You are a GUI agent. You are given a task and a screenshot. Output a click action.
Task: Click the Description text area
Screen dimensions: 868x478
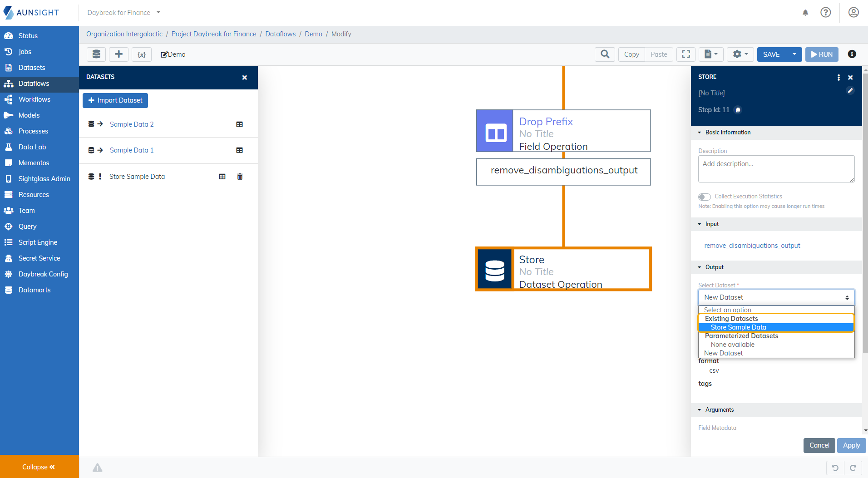(x=776, y=169)
